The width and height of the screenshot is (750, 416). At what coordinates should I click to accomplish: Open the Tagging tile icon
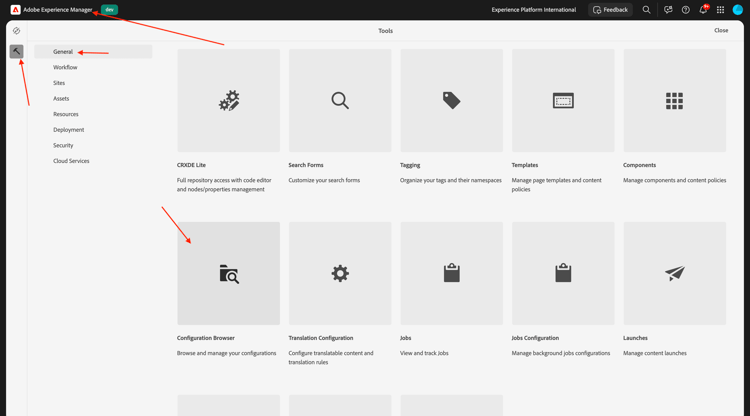pyautogui.click(x=452, y=100)
